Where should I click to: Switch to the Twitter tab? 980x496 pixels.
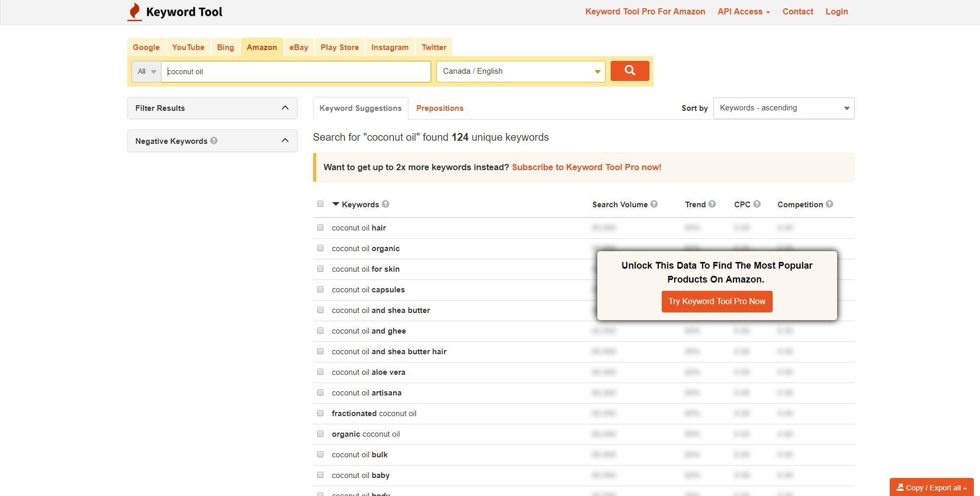tap(434, 47)
